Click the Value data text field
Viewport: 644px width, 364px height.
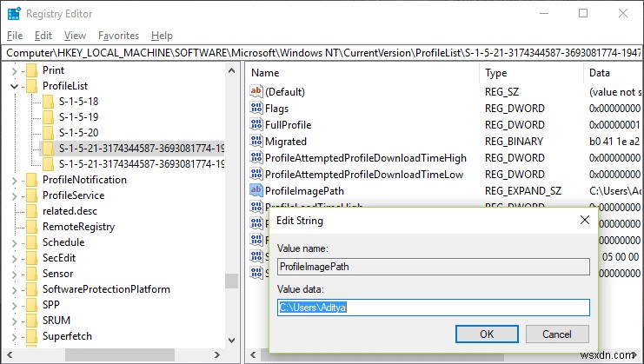(433, 307)
